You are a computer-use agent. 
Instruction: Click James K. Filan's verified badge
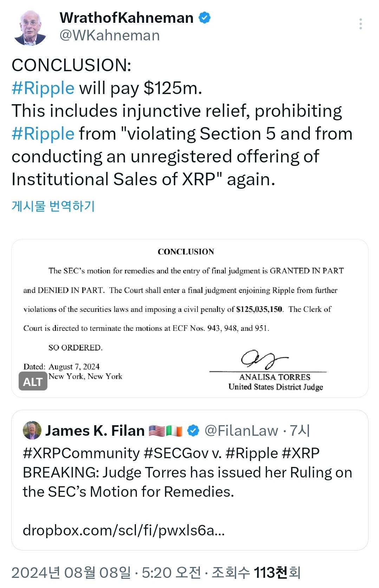click(x=193, y=430)
